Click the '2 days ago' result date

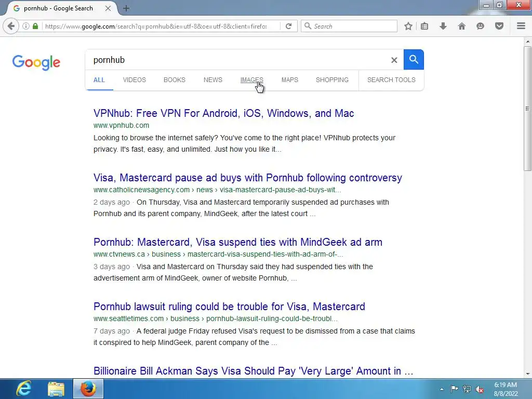pyautogui.click(x=112, y=203)
